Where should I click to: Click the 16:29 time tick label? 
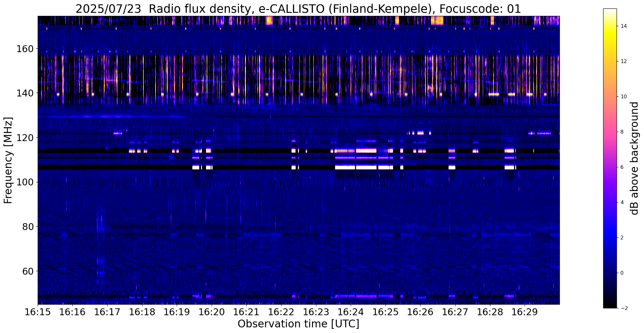pos(525,312)
